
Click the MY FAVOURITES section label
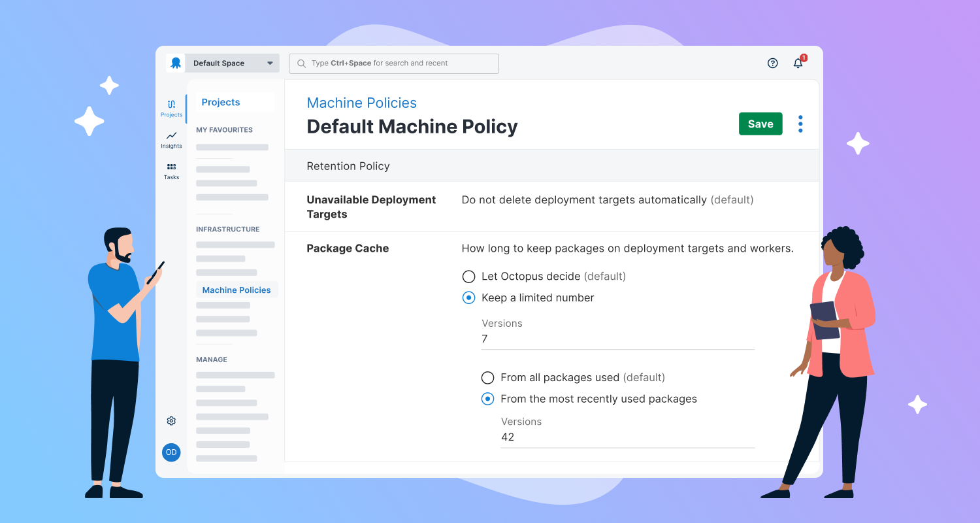[224, 130]
